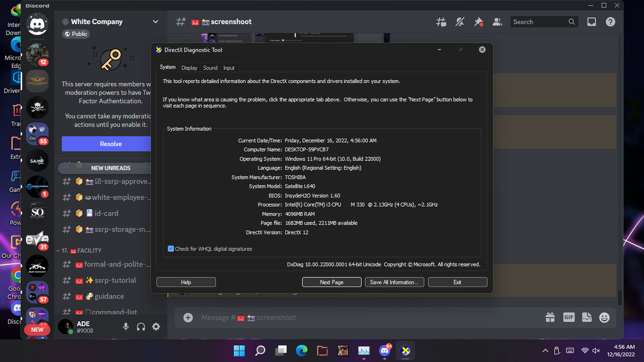
Task: Toggle channel notification bell in header
Action: click(460, 22)
